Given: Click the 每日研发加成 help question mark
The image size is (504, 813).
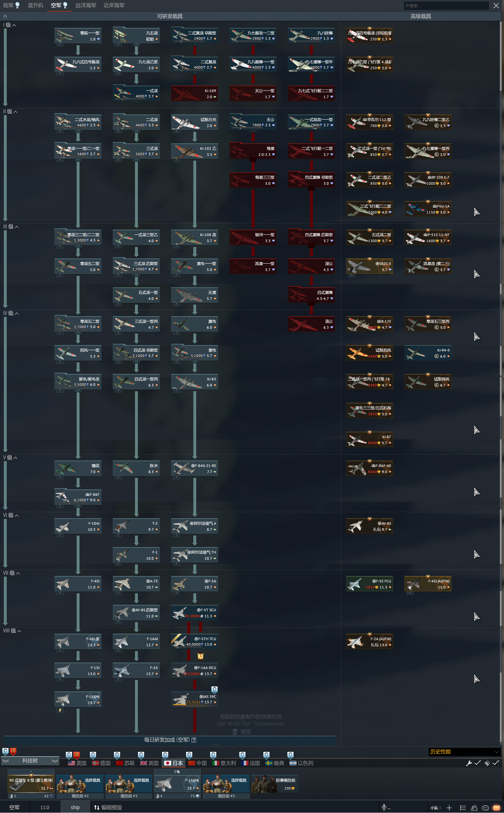Looking at the screenshot, I should (194, 740).
